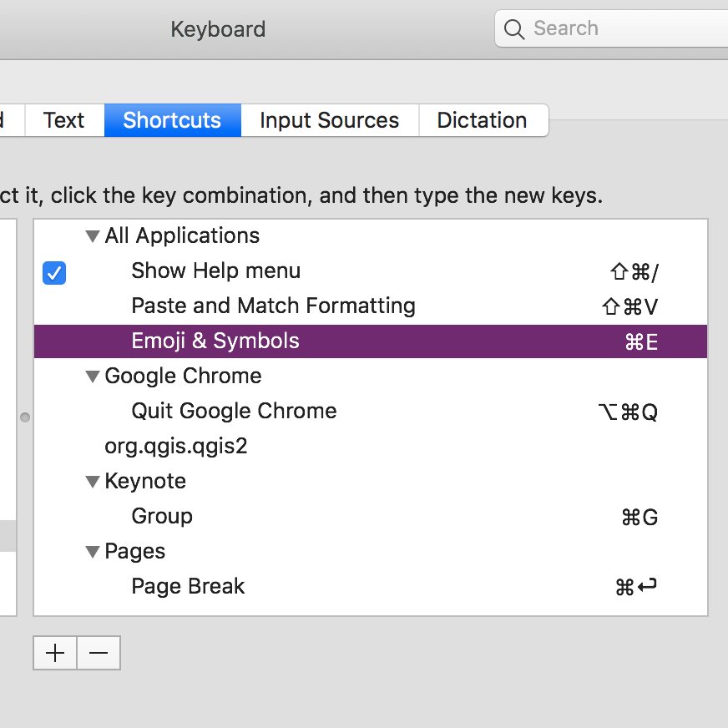The height and width of the screenshot is (728, 728).
Task: Select the Page Break shortcut row
Action: [x=371, y=586]
